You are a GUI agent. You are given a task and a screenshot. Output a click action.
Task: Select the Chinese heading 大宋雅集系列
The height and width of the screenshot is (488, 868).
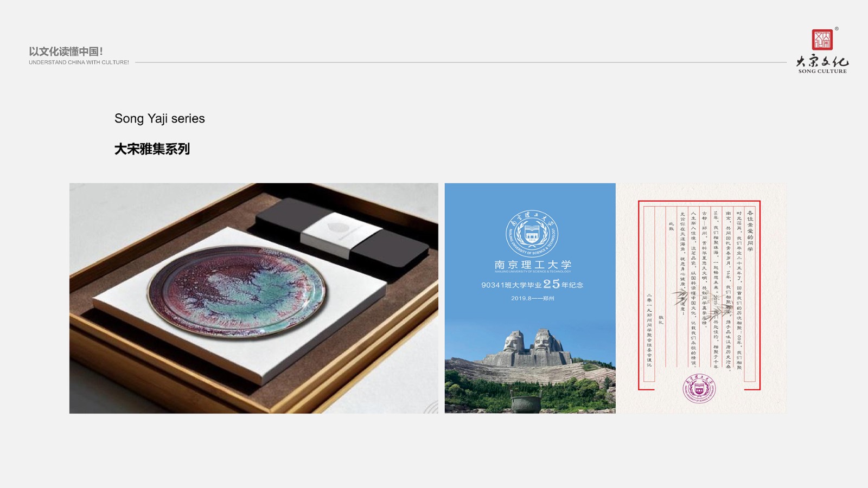(152, 149)
